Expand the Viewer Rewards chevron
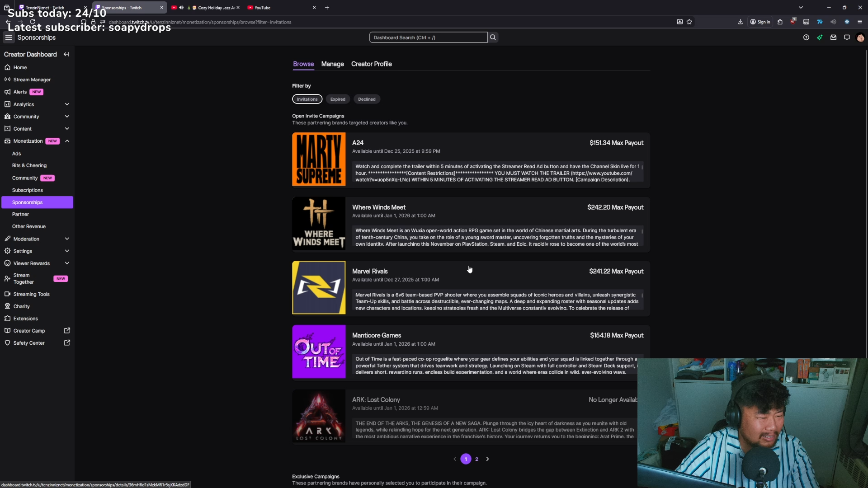Image resolution: width=868 pixels, height=488 pixels. [x=67, y=263]
